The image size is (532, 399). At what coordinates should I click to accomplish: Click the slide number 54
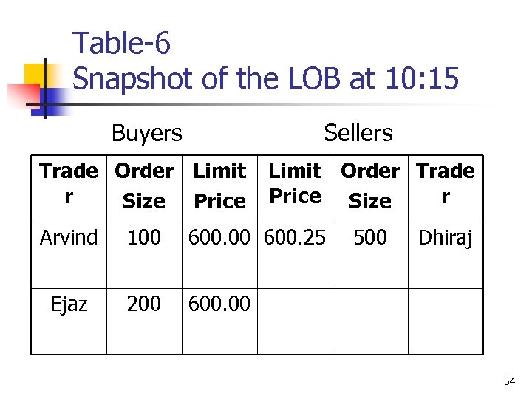pos(509,381)
